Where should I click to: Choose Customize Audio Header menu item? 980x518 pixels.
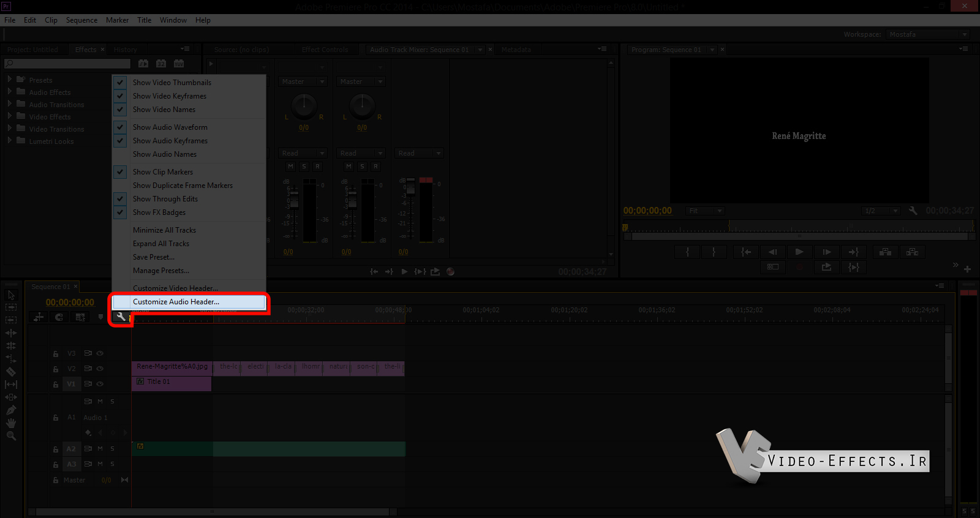pos(189,302)
